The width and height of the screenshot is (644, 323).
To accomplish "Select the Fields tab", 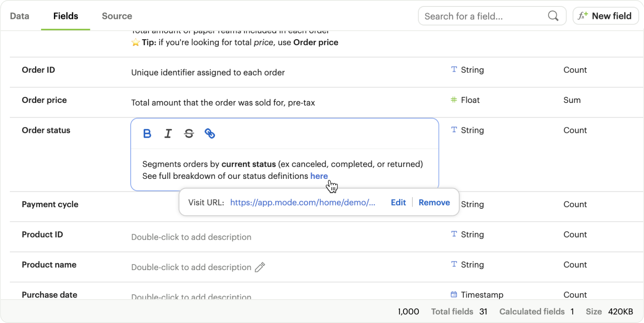I will (x=66, y=16).
